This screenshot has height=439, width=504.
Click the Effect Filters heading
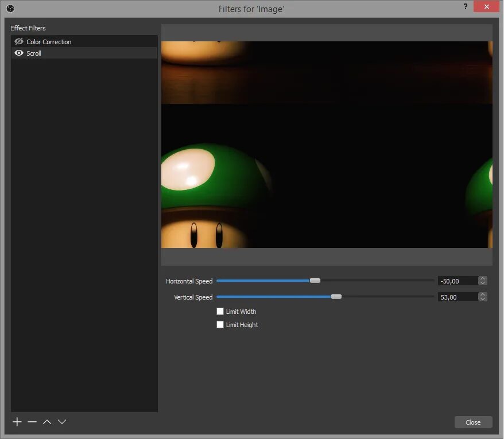coord(28,28)
